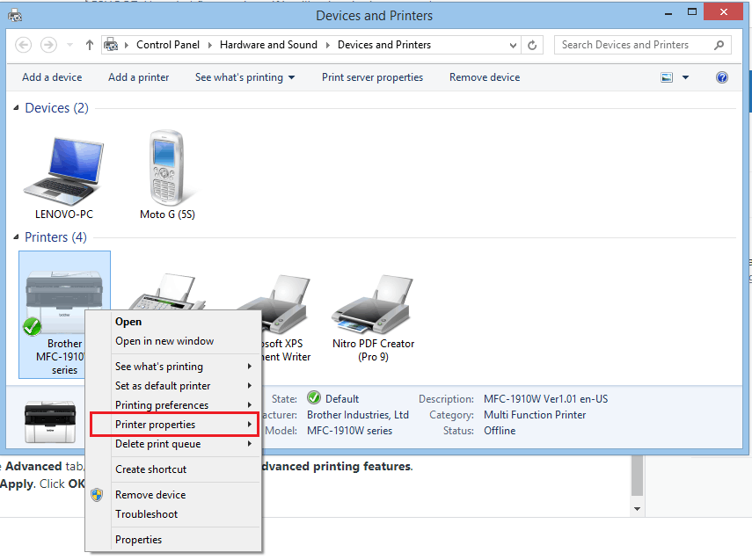Click the green Default state checkmark icon
Viewport: 752px width, 560px height.
[x=314, y=398]
